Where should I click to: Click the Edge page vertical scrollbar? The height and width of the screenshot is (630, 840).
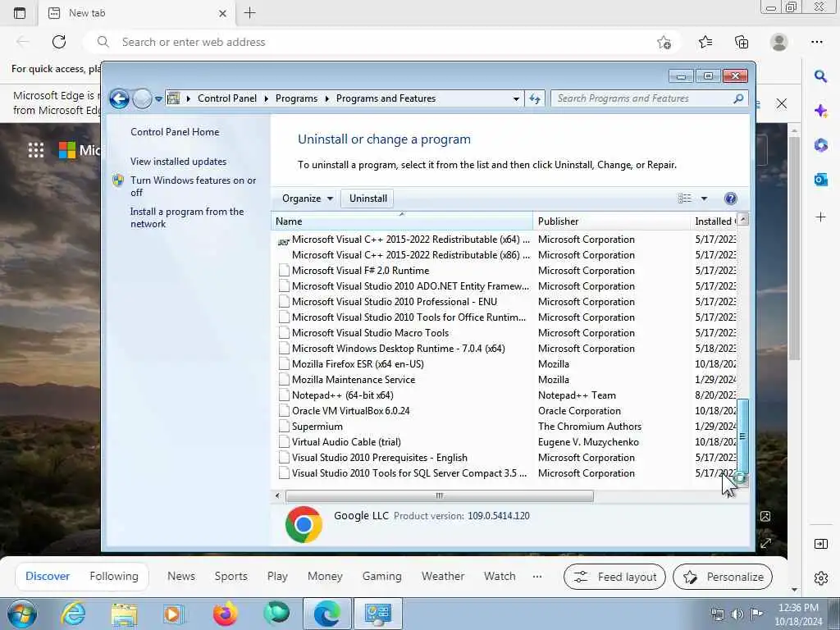(794, 249)
